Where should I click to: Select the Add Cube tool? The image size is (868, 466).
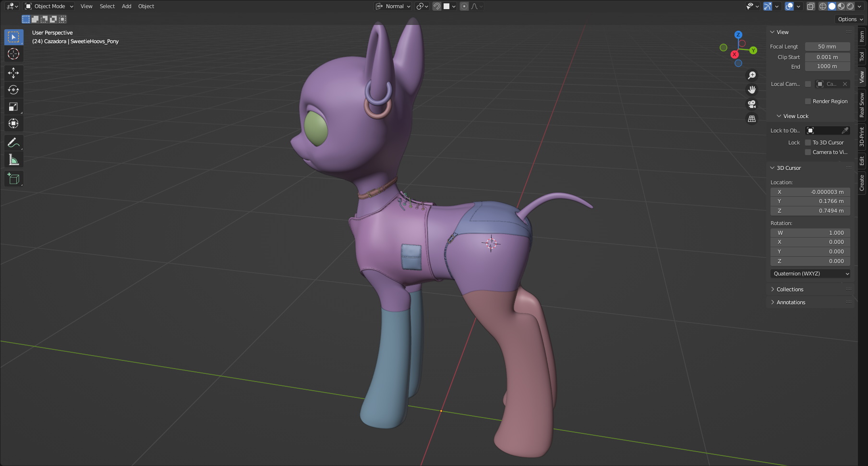(13, 179)
